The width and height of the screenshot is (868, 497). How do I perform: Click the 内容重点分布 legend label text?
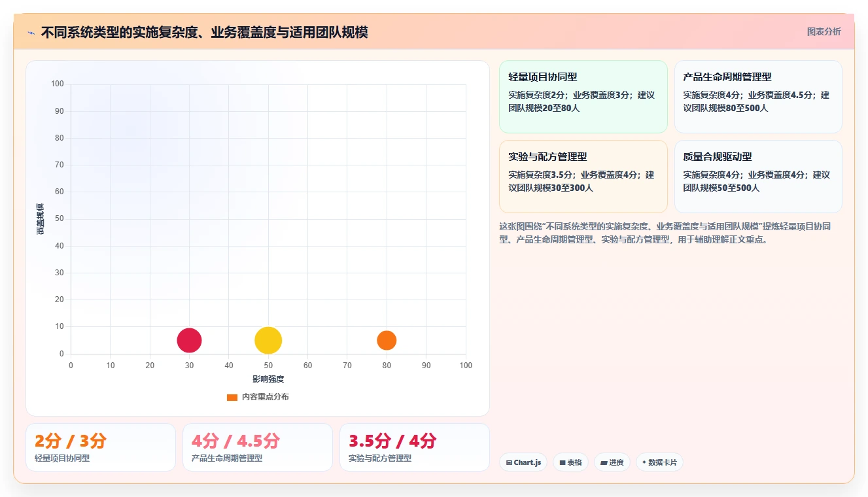pyautogui.click(x=265, y=397)
